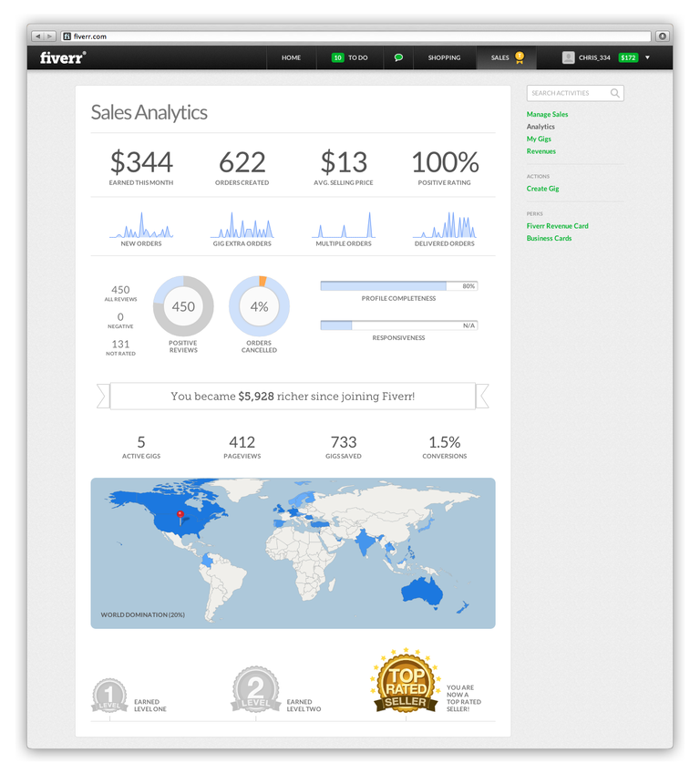This screenshot has width=700, height=784.
Task: Click the Level 1 badge
Action: pyautogui.click(x=109, y=696)
